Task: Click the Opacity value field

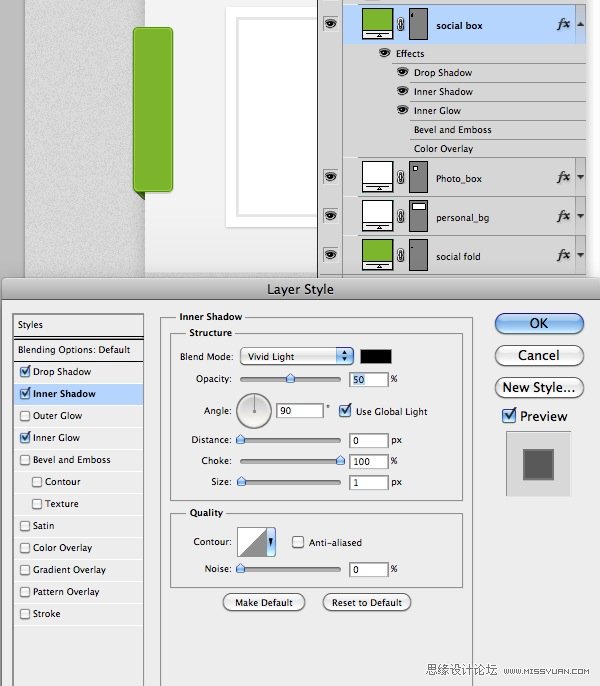Action: [x=368, y=379]
